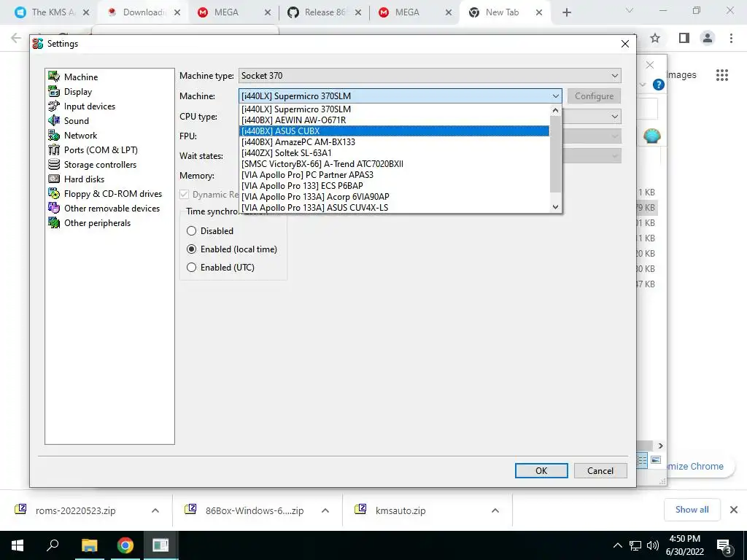Click Cancel in Settings dialog

(x=600, y=470)
